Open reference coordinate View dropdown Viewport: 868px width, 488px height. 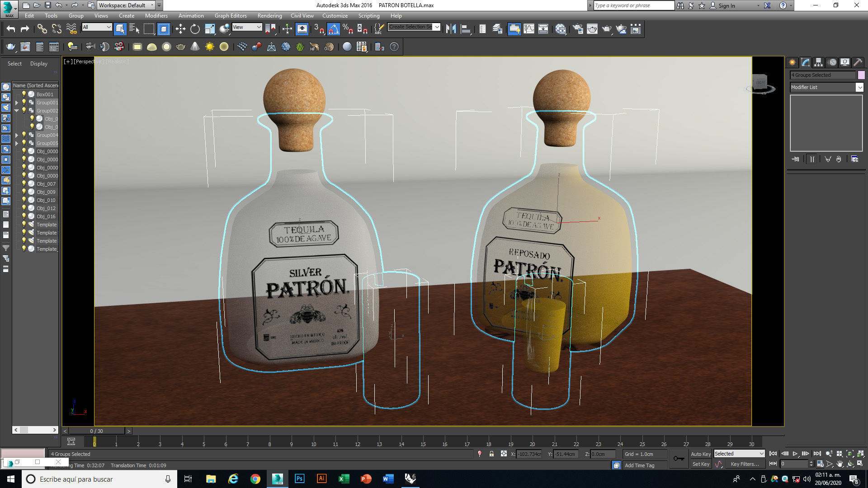click(x=247, y=28)
